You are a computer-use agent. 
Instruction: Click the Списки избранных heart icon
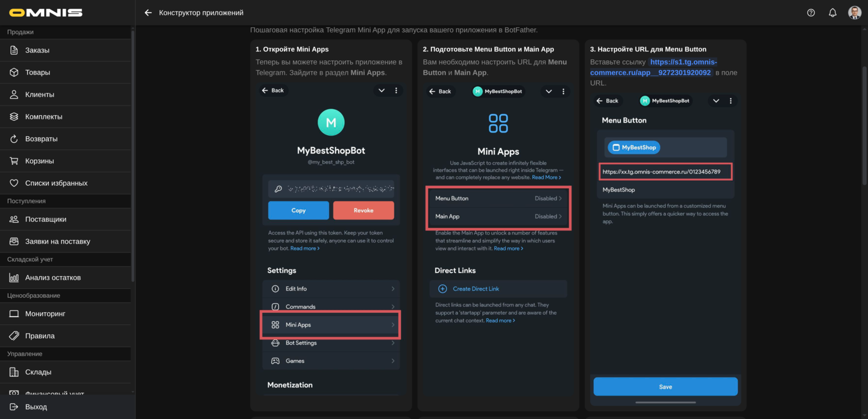pos(14,183)
